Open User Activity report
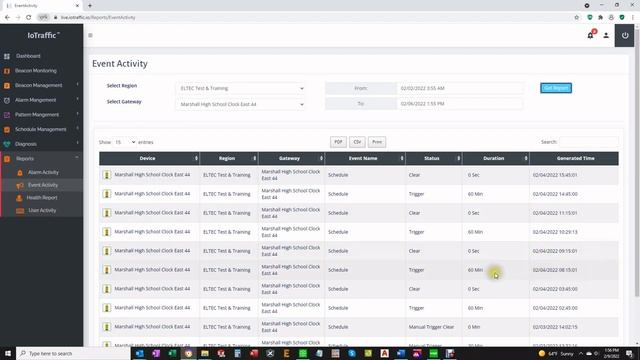This screenshot has height=360, width=640. pos(42,210)
